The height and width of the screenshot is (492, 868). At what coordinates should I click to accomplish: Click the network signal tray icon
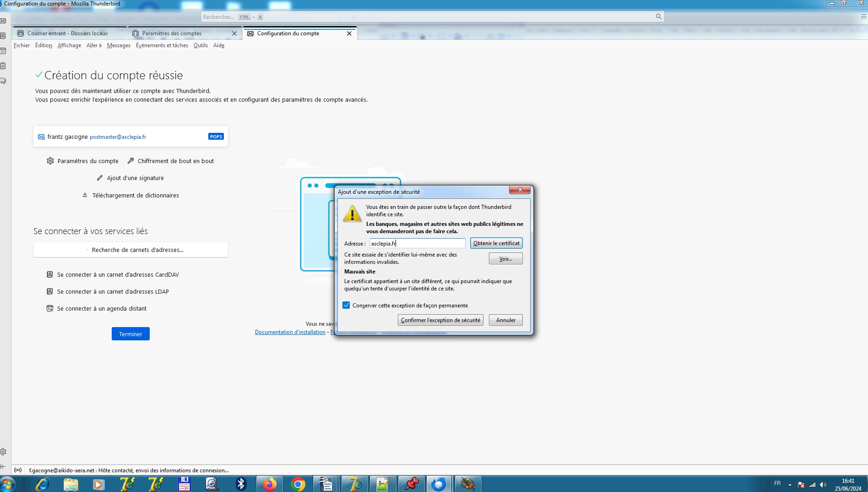point(812,485)
